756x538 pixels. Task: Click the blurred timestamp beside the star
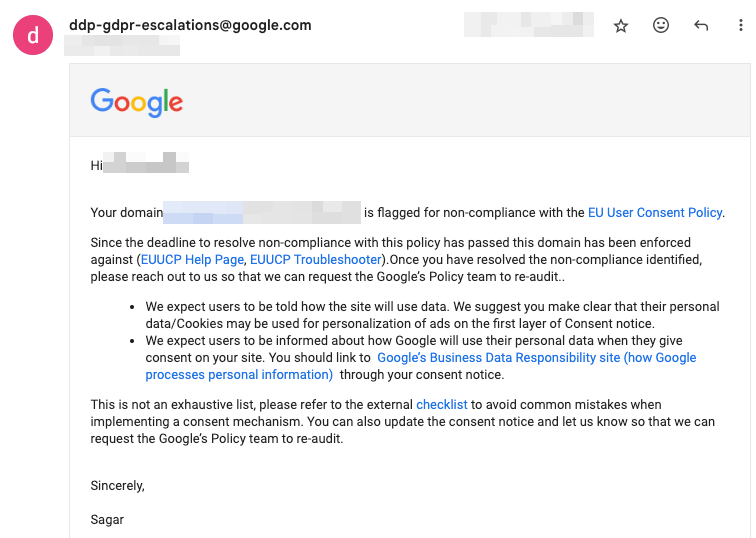coord(528,25)
